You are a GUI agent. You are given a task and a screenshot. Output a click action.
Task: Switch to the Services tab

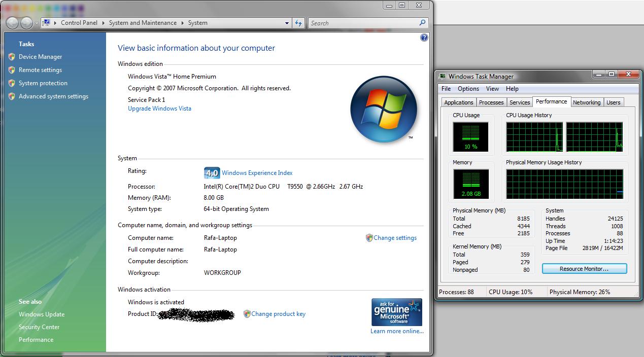520,102
